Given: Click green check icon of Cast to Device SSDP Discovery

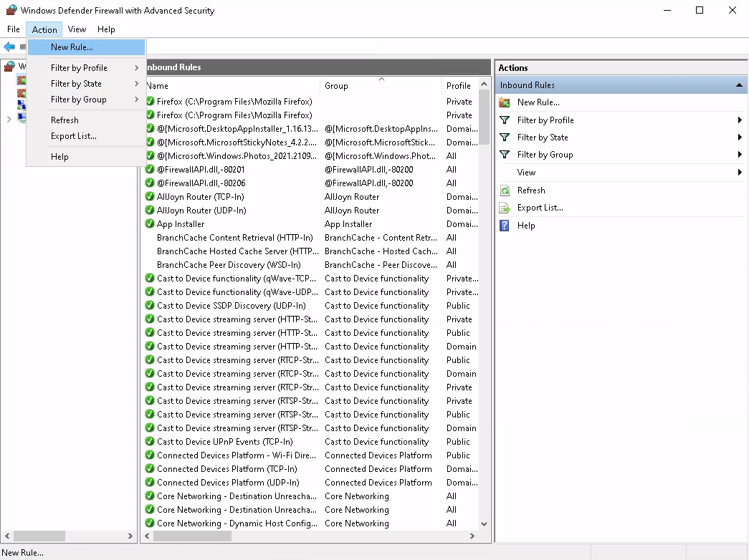Looking at the screenshot, I should 150,305.
